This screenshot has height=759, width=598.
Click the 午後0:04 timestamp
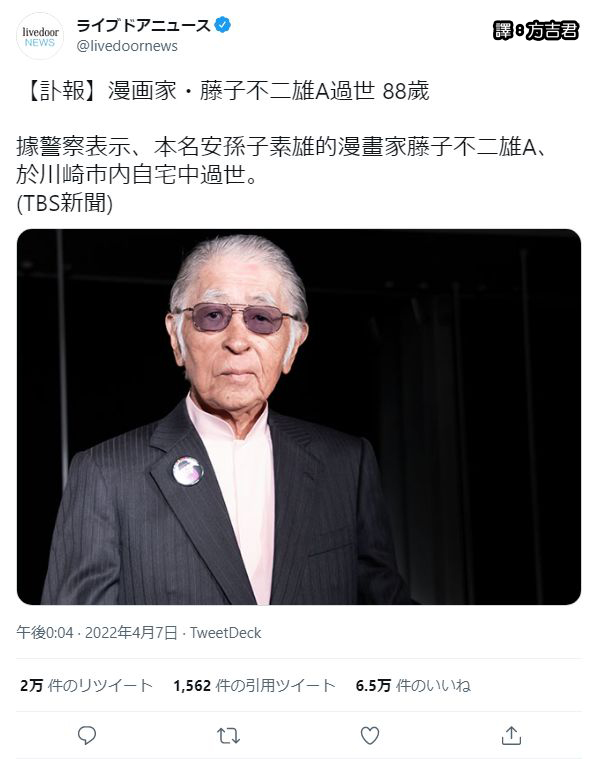pyautogui.click(x=45, y=633)
